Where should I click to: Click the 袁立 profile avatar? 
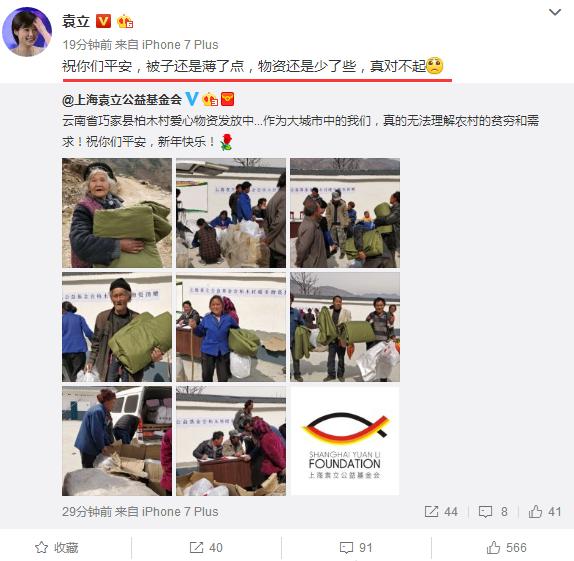[x=27, y=32]
